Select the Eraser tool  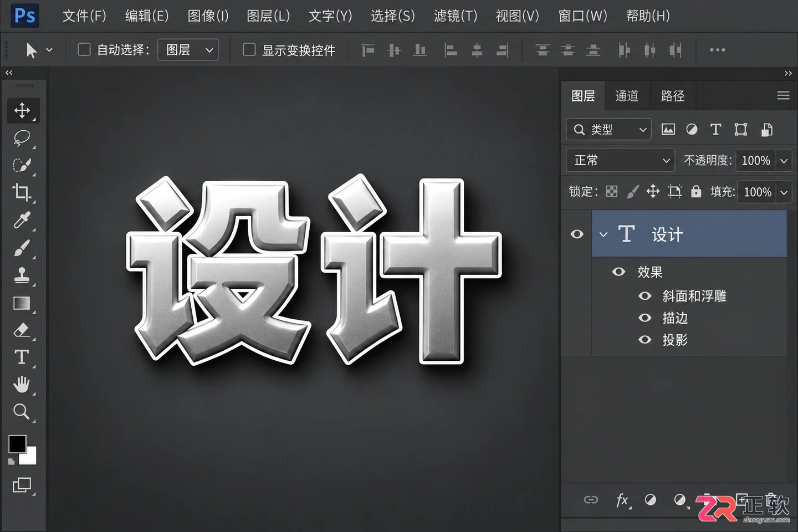(x=22, y=330)
